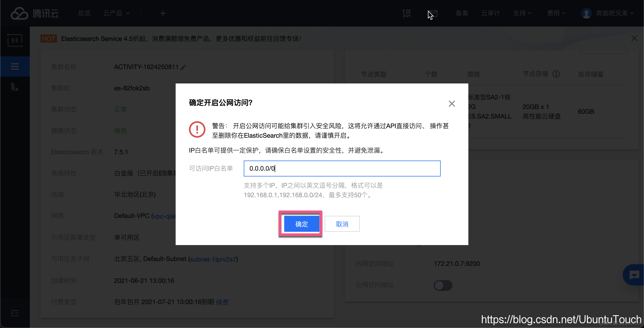Toggle the public network access switch

click(x=443, y=285)
